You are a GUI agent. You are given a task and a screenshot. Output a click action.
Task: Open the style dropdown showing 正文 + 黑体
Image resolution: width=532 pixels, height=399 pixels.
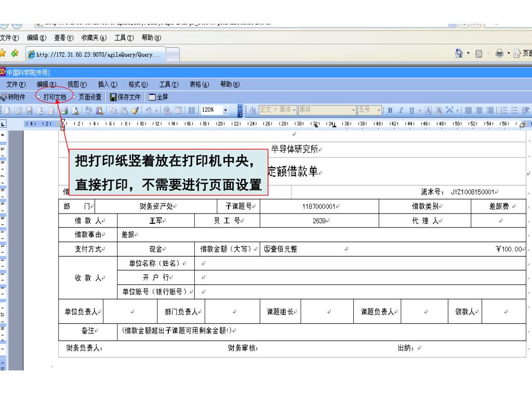click(294, 110)
